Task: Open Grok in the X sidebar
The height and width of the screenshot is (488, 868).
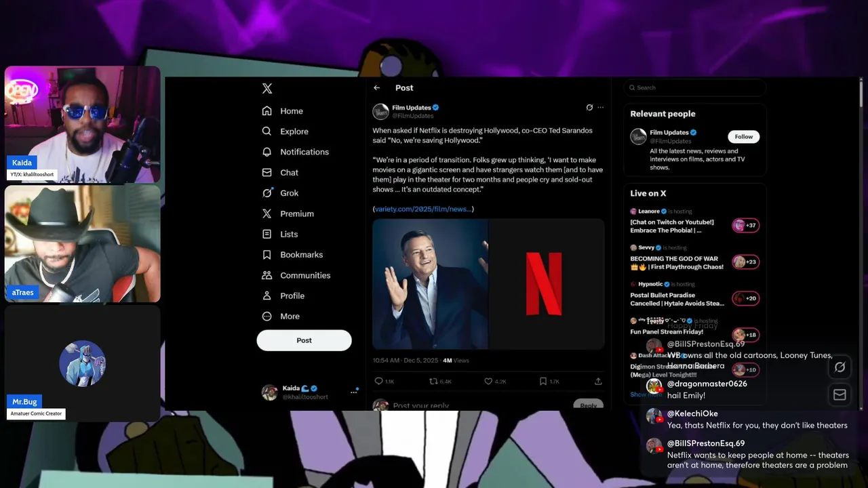Action: (x=281, y=193)
